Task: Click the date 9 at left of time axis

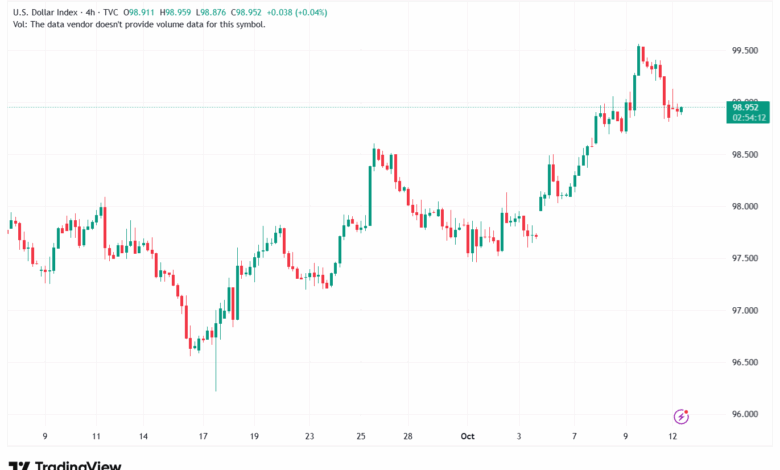Action: (45, 436)
